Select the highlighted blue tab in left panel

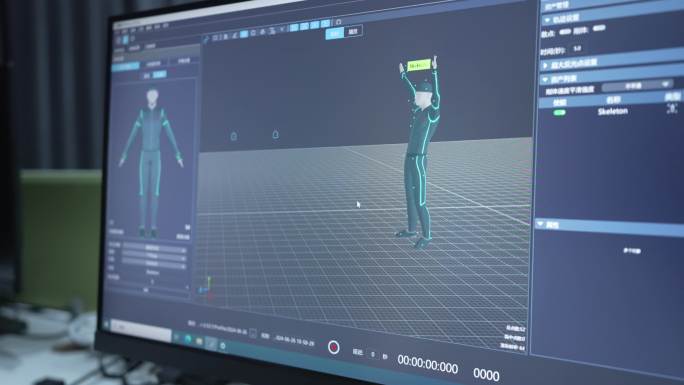126,67
